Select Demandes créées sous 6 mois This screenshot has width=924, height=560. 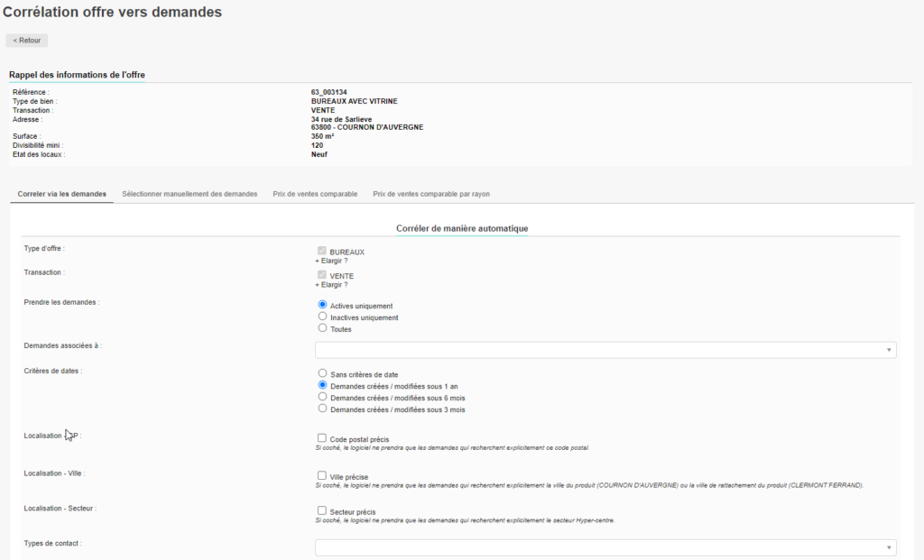click(322, 396)
